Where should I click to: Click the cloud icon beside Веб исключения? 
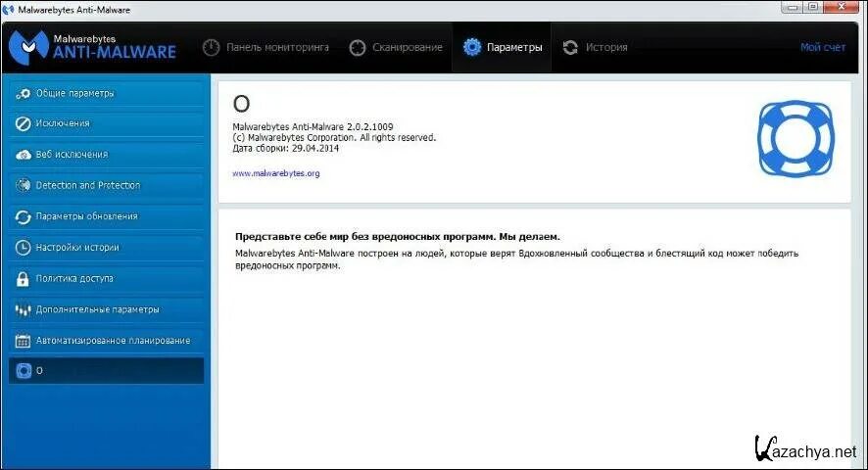(x=23, y=155)
